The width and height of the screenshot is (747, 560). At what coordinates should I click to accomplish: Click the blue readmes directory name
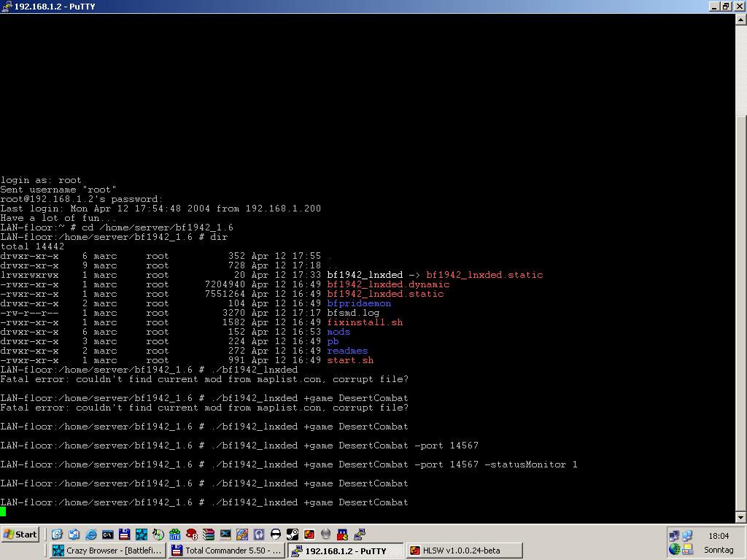(347, 351)
